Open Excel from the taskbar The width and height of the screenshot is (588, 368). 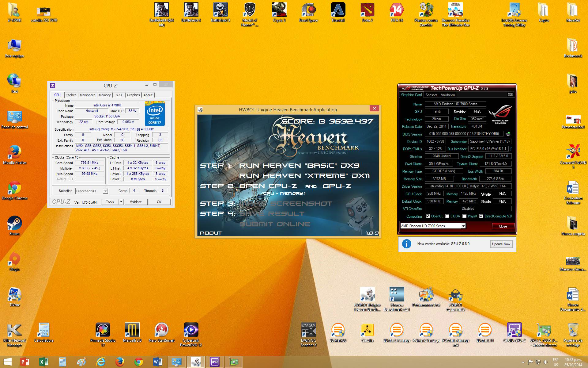click(x=44, y=362)
